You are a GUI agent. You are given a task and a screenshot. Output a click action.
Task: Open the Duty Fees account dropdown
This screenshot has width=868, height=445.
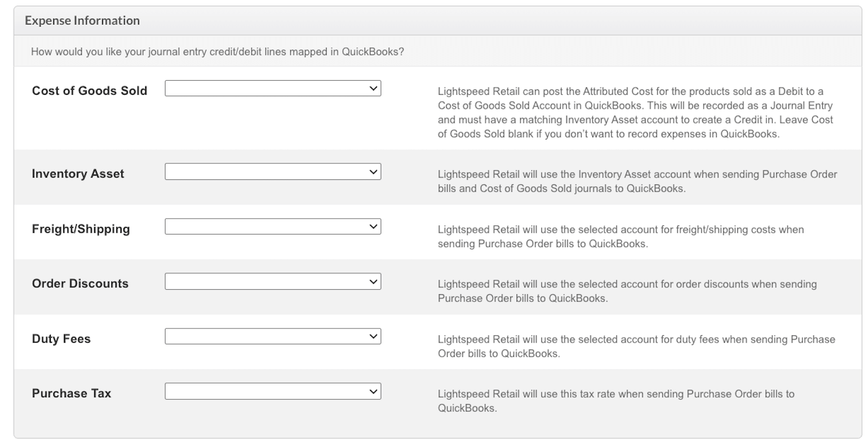point(273,336)
